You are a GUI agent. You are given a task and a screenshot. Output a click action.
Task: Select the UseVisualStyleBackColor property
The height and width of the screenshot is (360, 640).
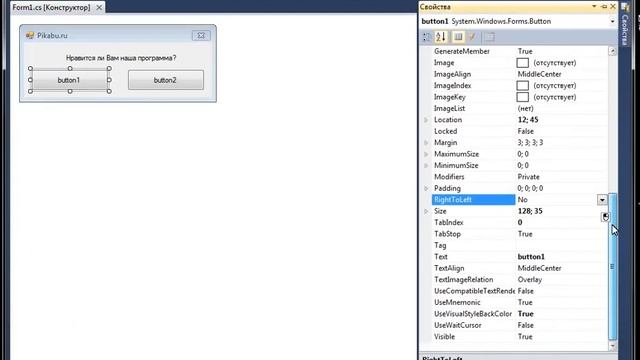(520, 314)
